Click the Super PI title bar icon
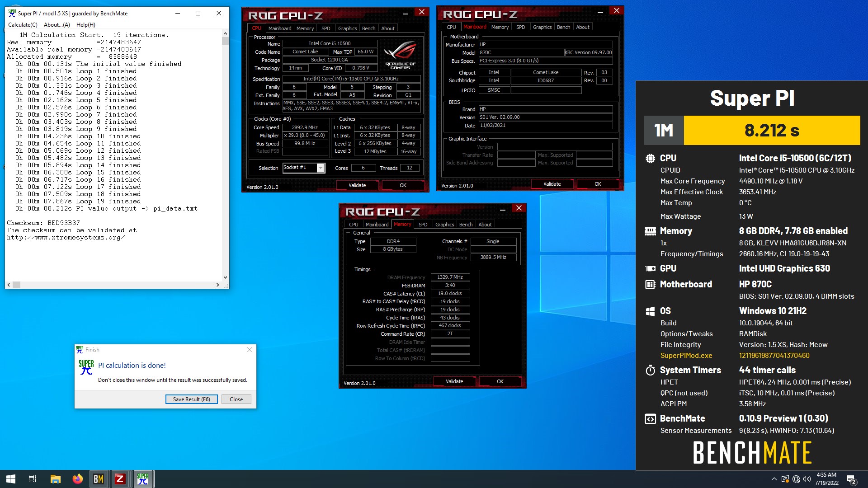The height and width of the screenshot is (488, 868). (12, 13)
